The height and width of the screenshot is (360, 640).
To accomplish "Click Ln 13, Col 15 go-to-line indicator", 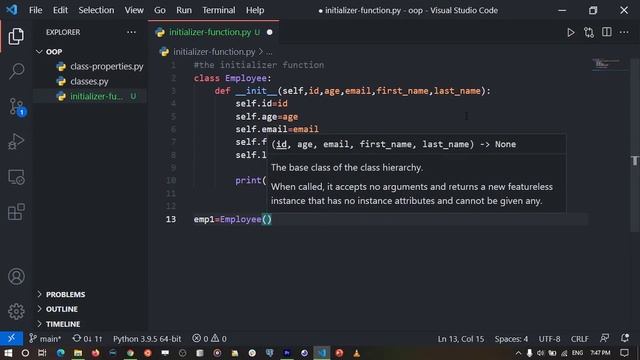I will tap(461, 339).
